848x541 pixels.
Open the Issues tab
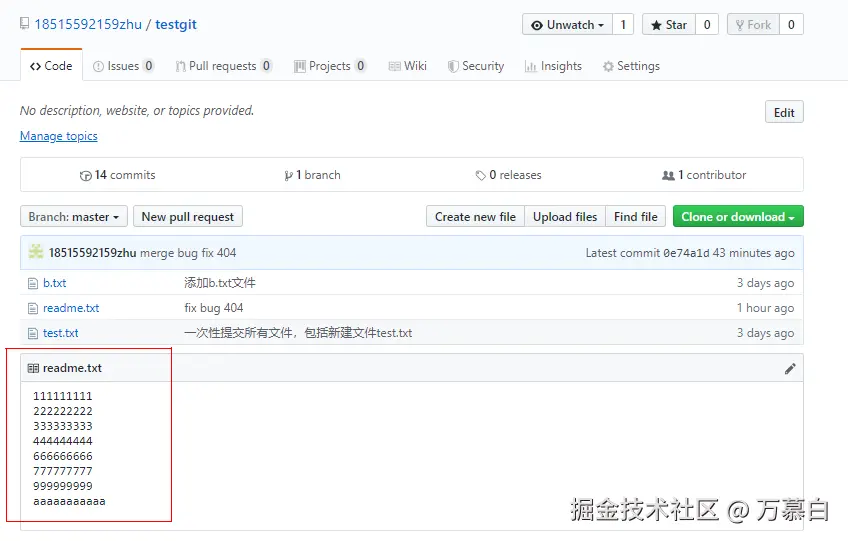[123, 66]
